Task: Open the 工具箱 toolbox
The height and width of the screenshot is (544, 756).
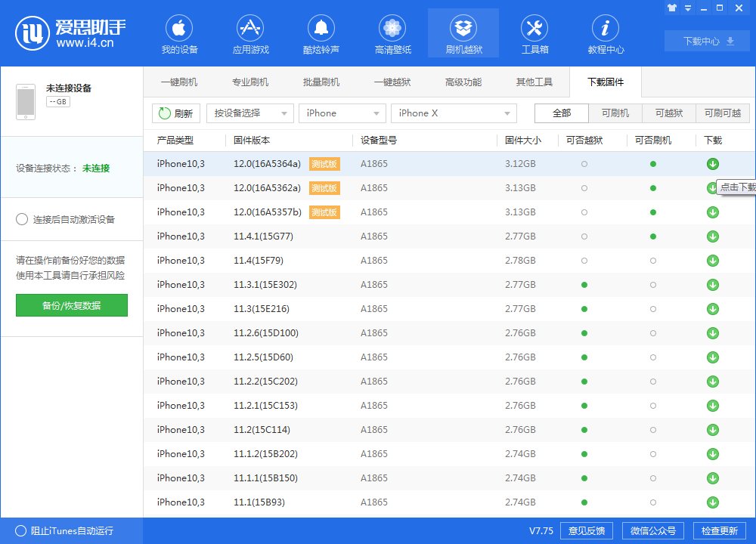Action: click(x=534, y=32)
